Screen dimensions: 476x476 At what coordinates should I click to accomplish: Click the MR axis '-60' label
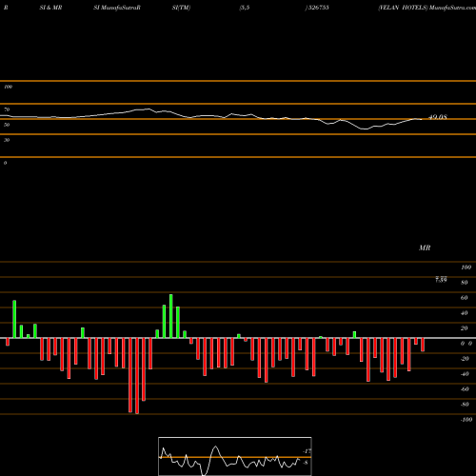465,389
